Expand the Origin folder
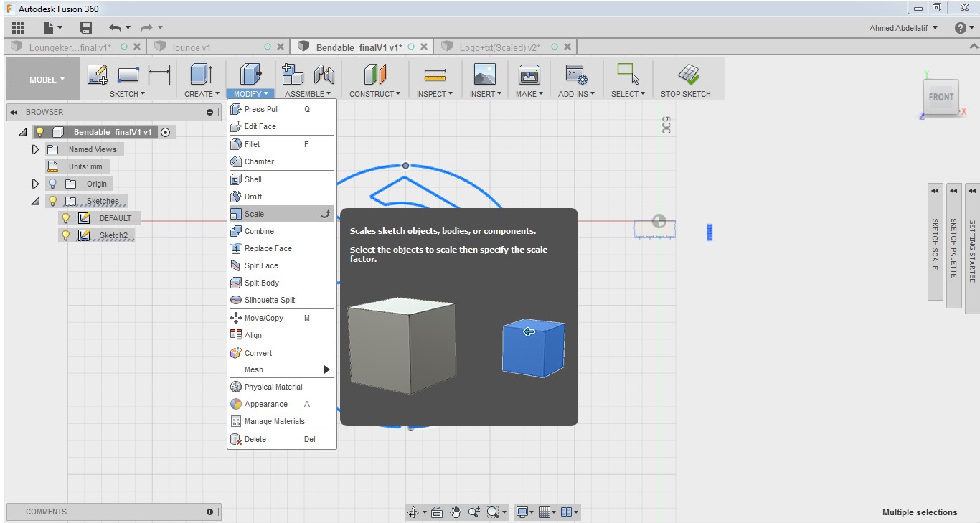 pos(35,184)
